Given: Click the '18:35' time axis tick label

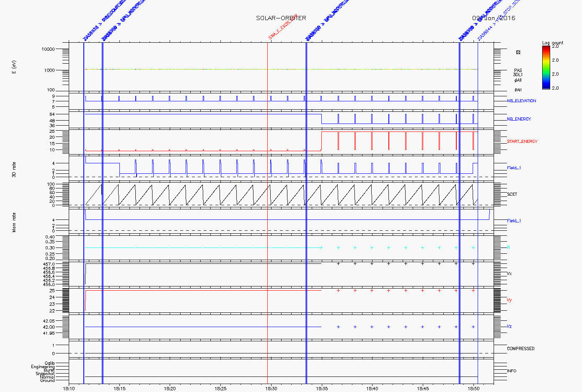Looking at the screenshot, I should [322, 389].
